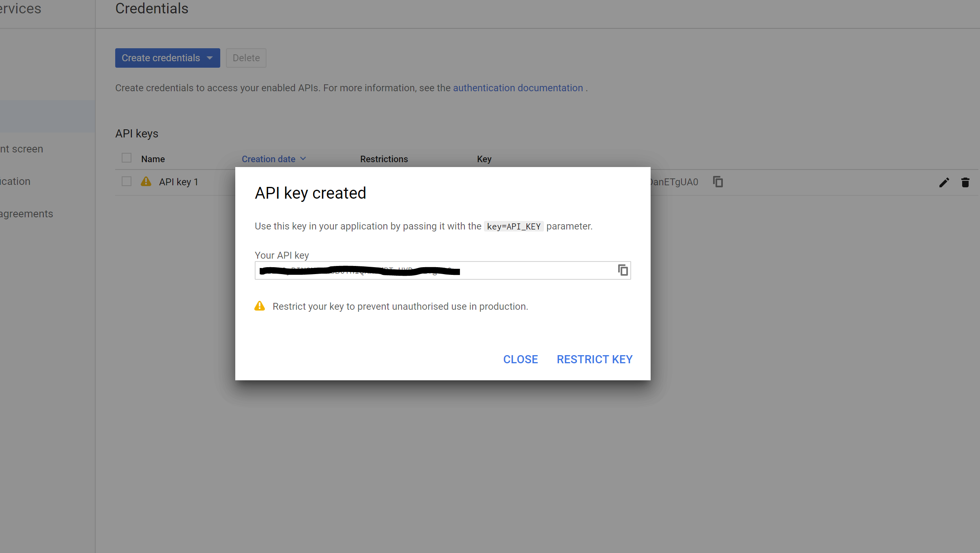This screenshot has width=980, height=553.
Task: Click the API key 1 name
Action: [178, 182]
